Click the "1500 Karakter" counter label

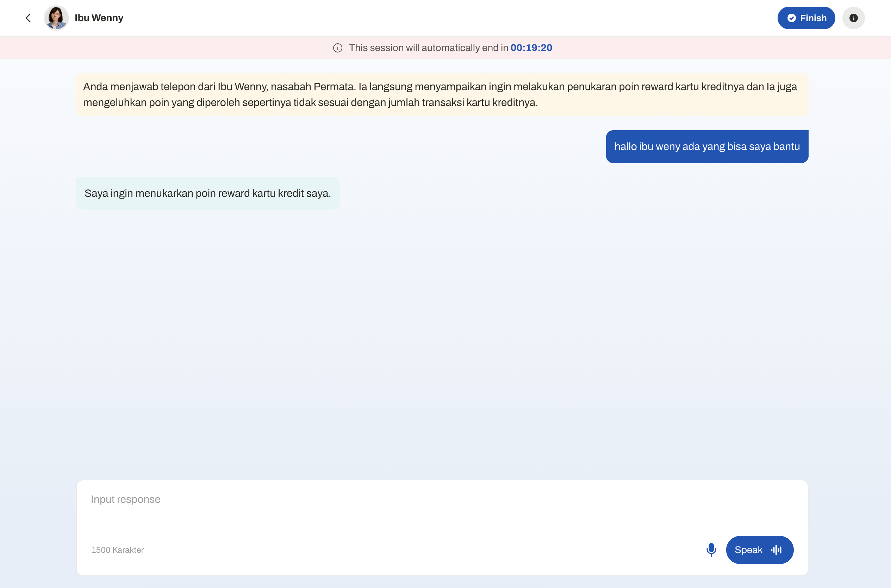117,550
